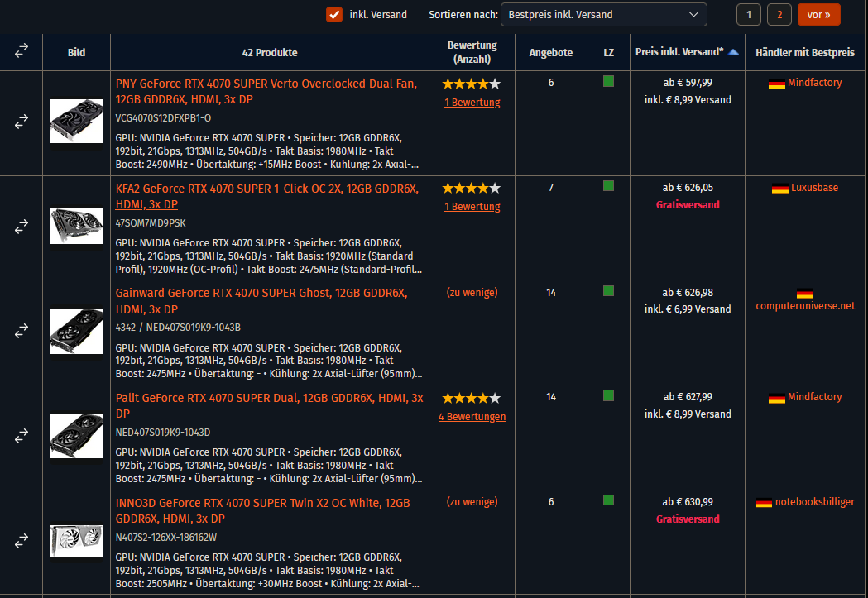868x598 pixels.
Task: Click price ab € 626,98
Action: pyautogui.click(x=688, y=293)
